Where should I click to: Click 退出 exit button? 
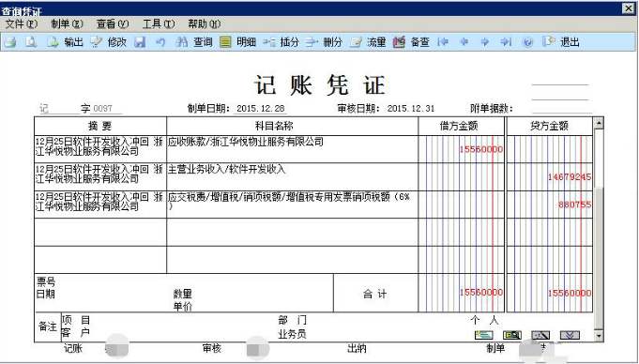point(561,42)
